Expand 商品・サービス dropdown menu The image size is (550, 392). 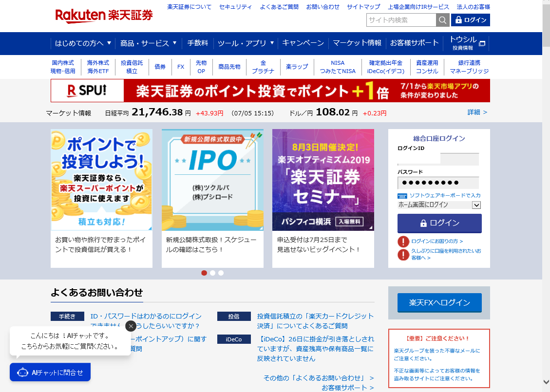point(148,43)
